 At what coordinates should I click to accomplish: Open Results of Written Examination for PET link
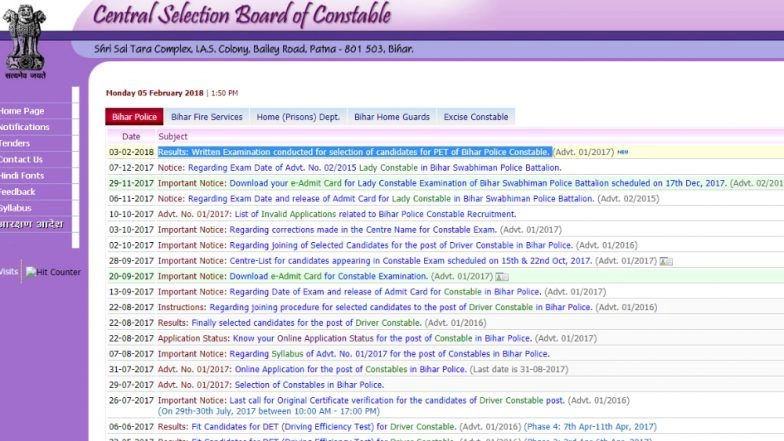355,152
